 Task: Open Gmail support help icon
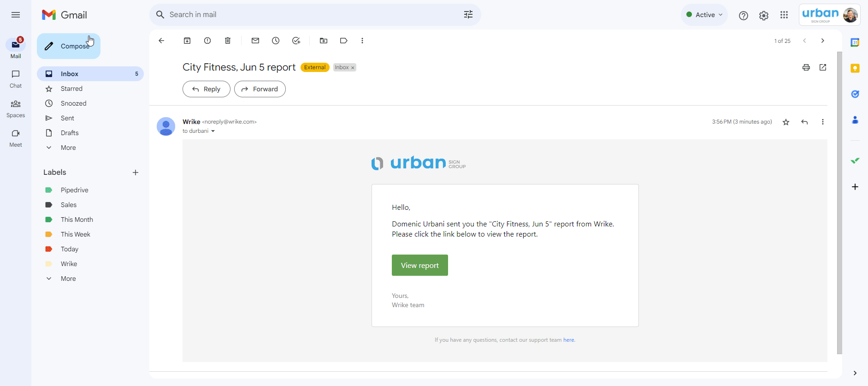pos(744,15)
